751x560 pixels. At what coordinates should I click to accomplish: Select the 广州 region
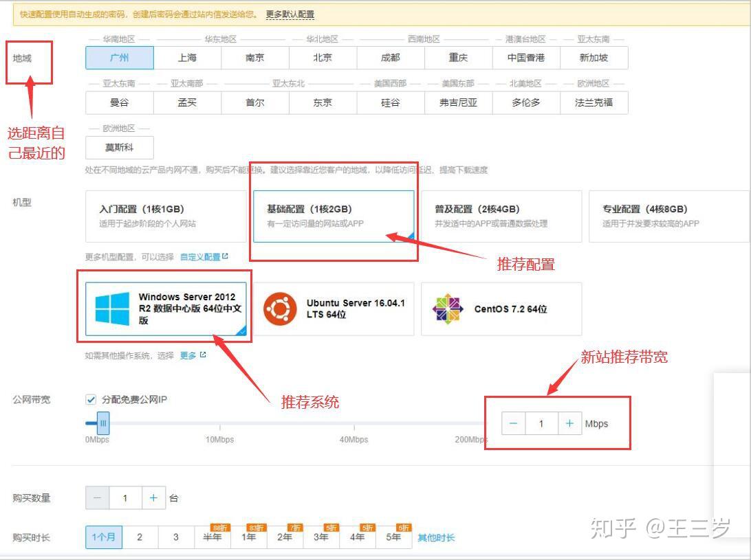point(120,58)
